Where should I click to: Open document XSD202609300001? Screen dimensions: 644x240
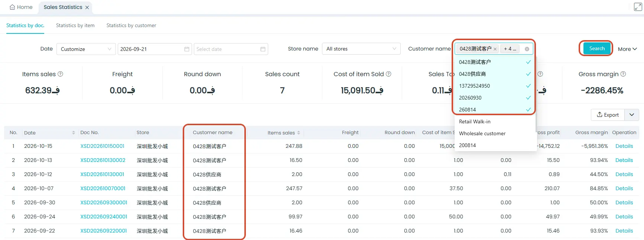click(104, 202)
